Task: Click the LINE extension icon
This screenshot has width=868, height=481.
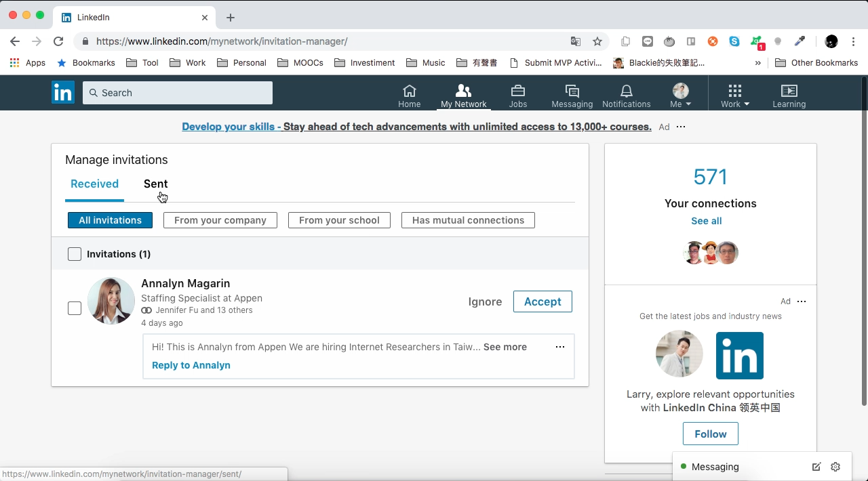Action: pos(648,41)
